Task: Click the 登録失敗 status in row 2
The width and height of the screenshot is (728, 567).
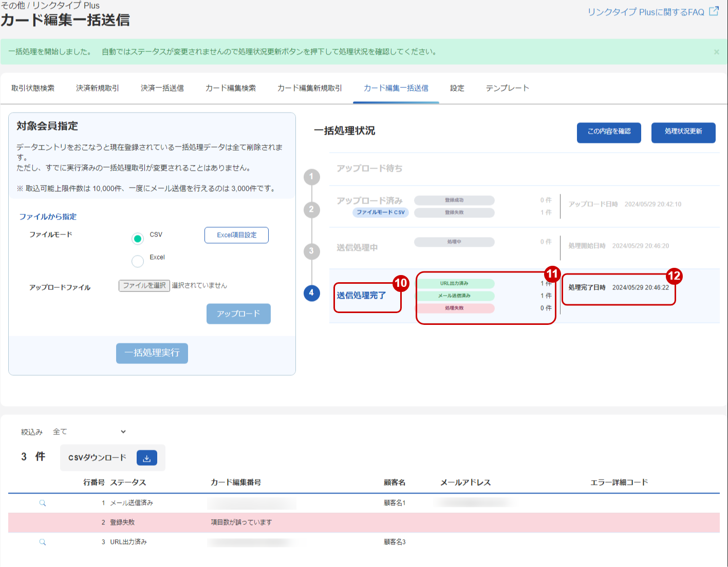Action: [x=122, y=522]
